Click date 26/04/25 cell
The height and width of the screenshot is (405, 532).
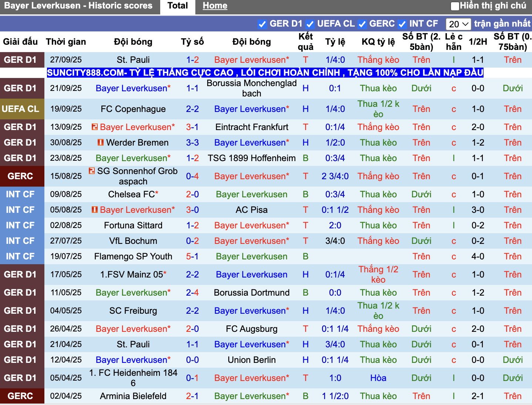(x=66, y=329)
